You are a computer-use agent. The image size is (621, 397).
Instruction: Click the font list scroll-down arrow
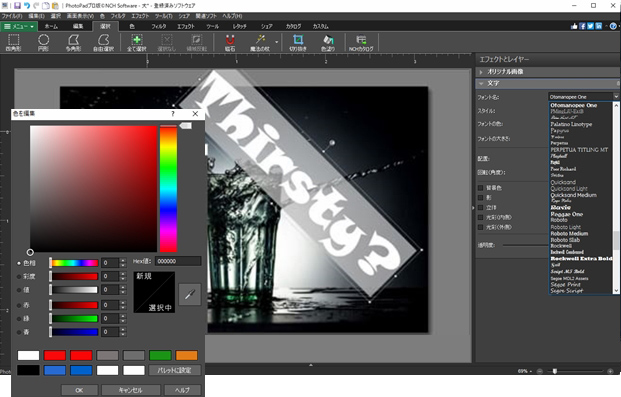616,291
